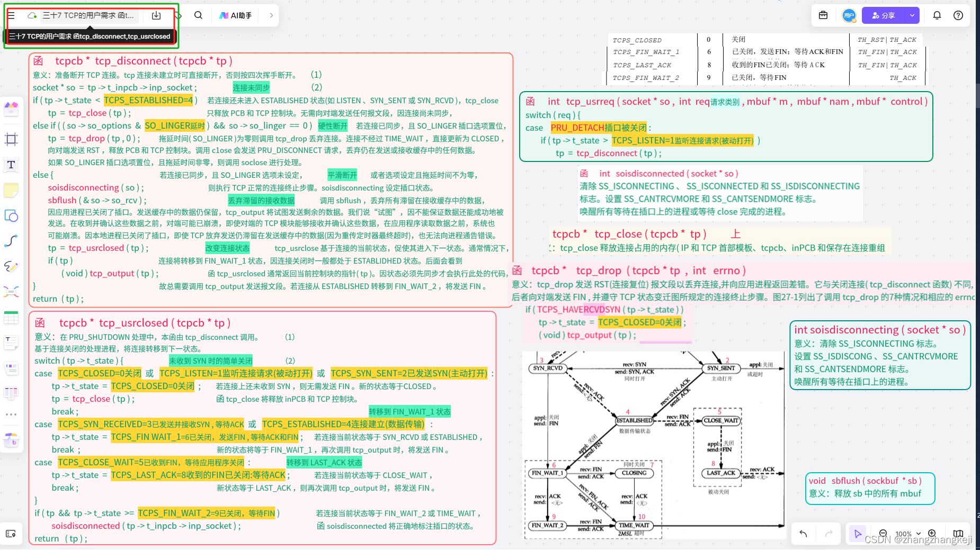Click the TCPS_ESTABLISHED=4 yellow highlight

tap(148, 100)
